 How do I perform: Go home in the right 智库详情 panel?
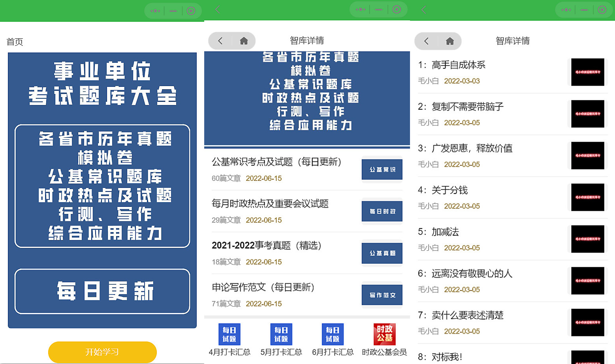449,41
